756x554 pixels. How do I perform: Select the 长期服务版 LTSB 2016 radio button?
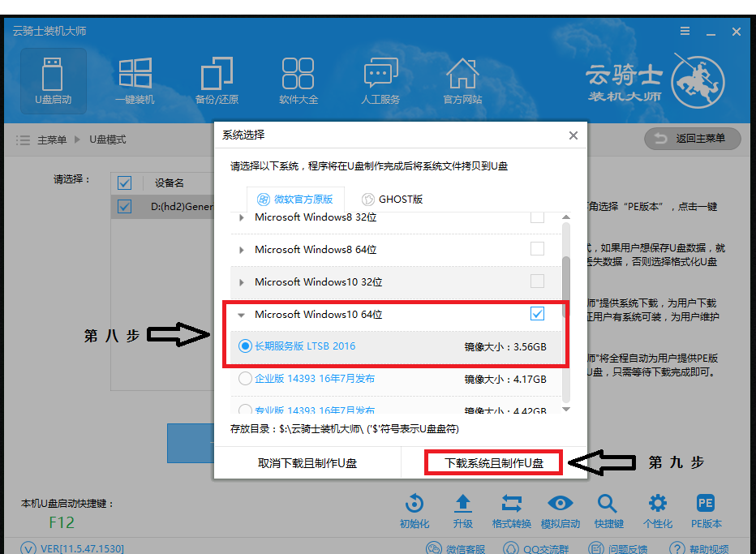click(245, 346)
